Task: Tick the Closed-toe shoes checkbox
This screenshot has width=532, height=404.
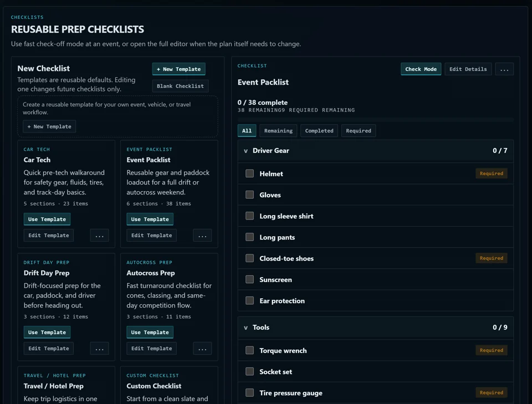Action: click(250, 258)
